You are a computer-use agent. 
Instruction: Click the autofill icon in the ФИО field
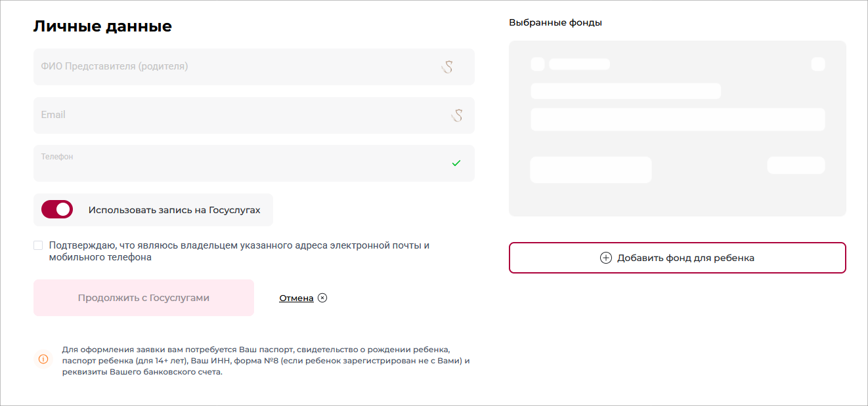pos(447,66)
